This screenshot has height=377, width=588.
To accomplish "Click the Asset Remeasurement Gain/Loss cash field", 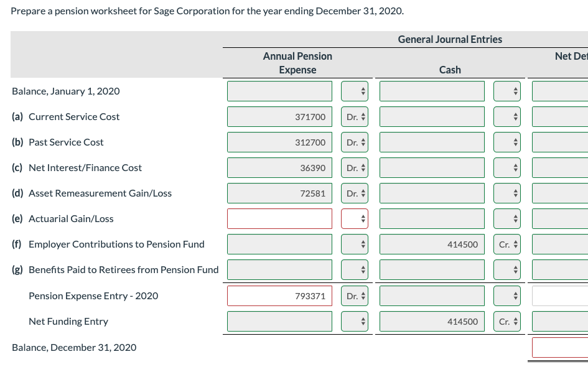I will [431, 193].
